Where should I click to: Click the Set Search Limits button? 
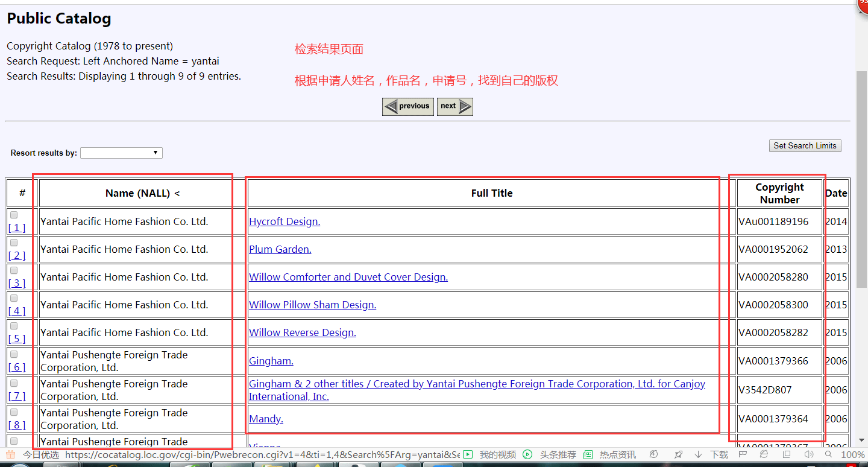805,145
